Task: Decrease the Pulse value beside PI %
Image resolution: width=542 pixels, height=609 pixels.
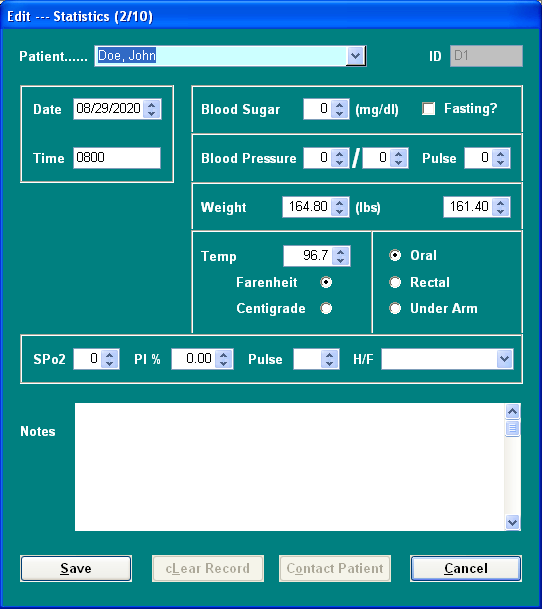Action: point(329,363)
